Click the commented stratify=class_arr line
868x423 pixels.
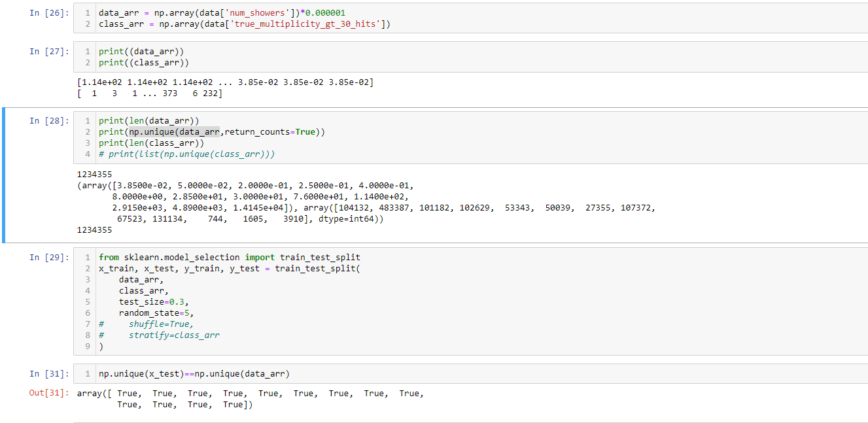(x=159, y=335)
